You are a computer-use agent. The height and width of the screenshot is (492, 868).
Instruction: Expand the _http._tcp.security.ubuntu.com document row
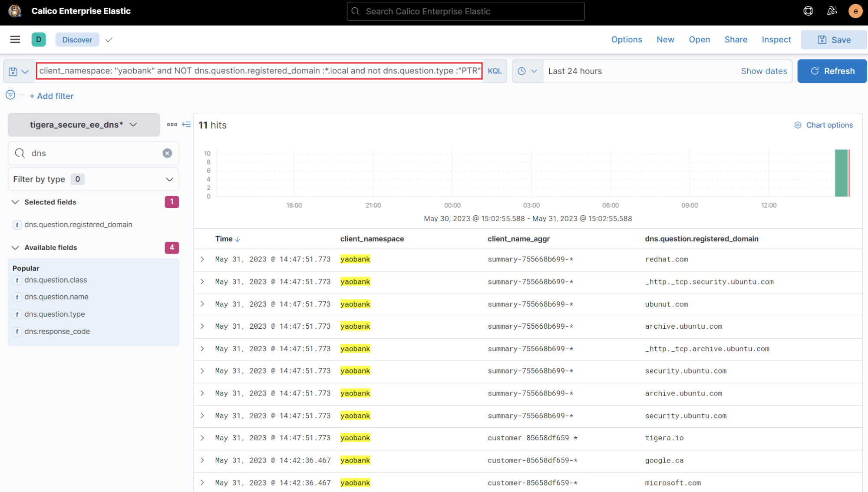(202, 281)
